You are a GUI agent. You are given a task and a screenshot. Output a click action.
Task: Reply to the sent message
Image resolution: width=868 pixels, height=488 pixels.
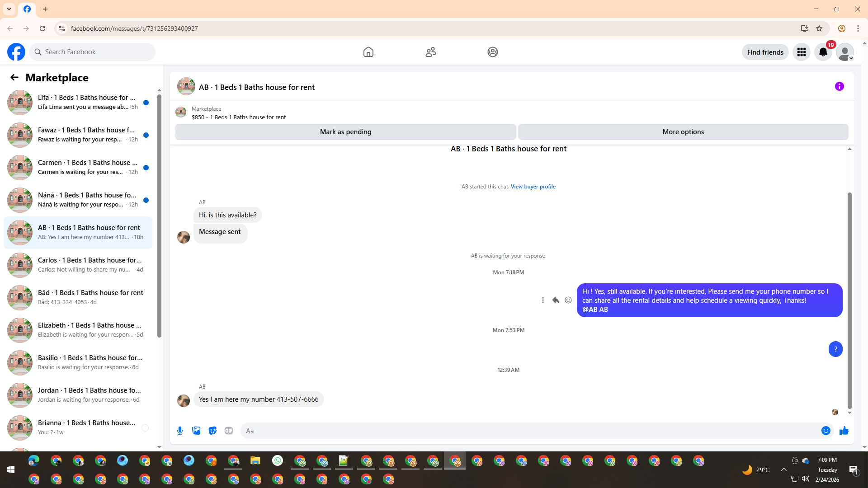click(x=556, y=300)
